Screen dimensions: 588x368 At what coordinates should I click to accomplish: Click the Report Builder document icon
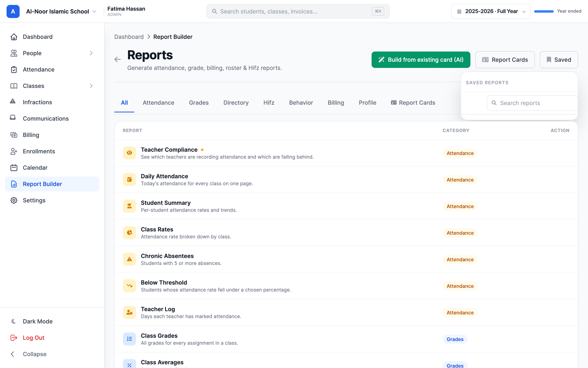[x=14, y=184]
